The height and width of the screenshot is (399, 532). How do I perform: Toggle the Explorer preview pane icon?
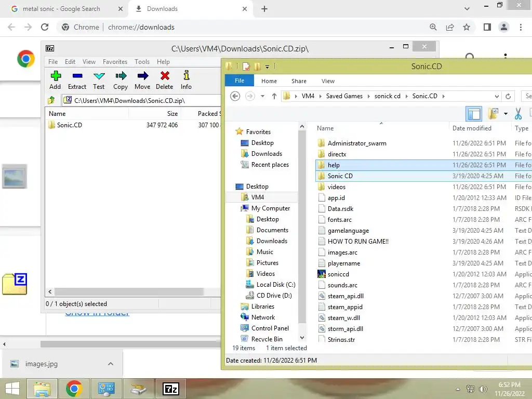point(474,114)
